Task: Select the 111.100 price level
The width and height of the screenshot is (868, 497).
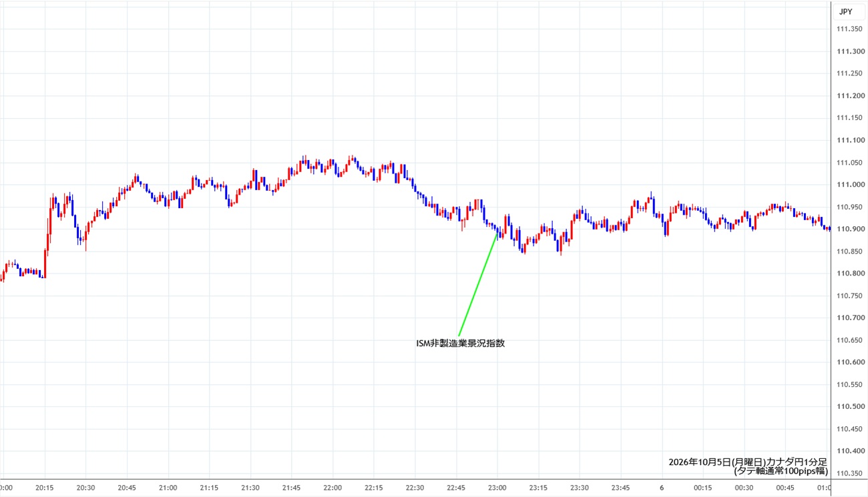Action: (x=849, y=140)
